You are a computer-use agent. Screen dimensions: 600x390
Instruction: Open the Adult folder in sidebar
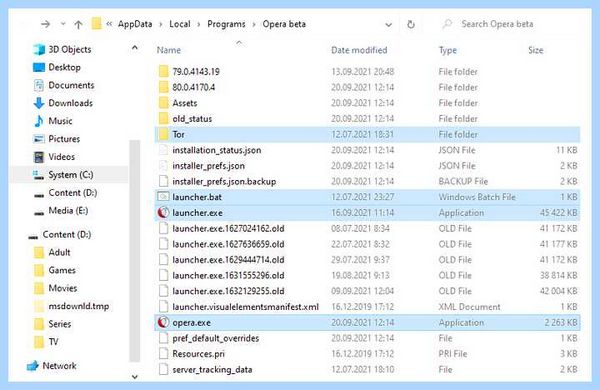tap(59, 253)
